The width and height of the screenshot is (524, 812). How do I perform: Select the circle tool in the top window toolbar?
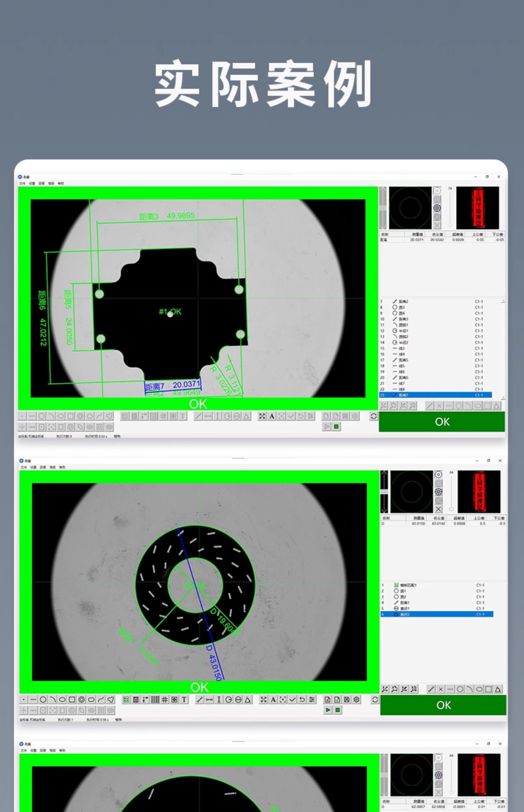pos(41,416)
